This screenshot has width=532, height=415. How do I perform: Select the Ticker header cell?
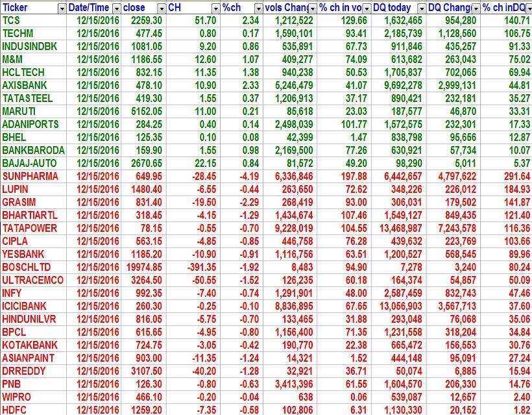point(29,8)
